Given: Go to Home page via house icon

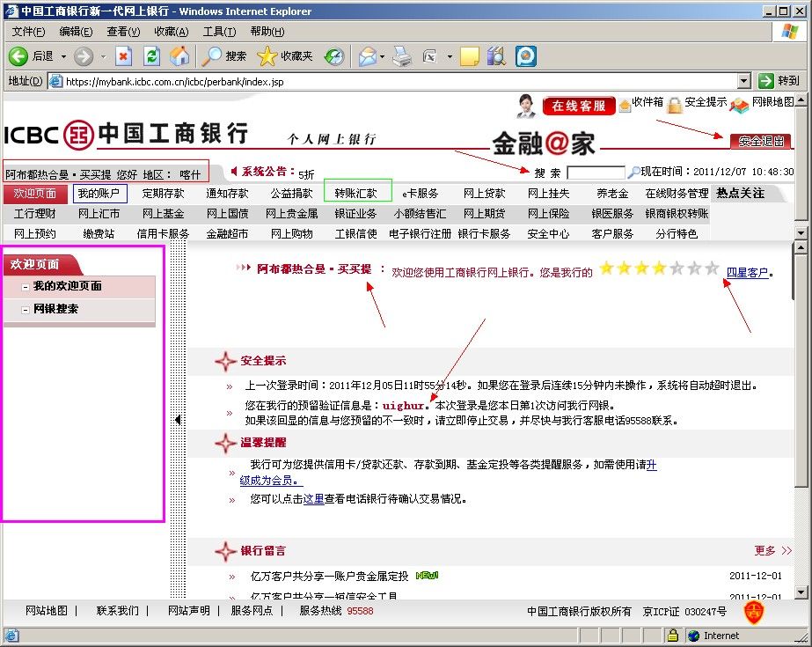Looking at the screenshot, I should 179,56.
